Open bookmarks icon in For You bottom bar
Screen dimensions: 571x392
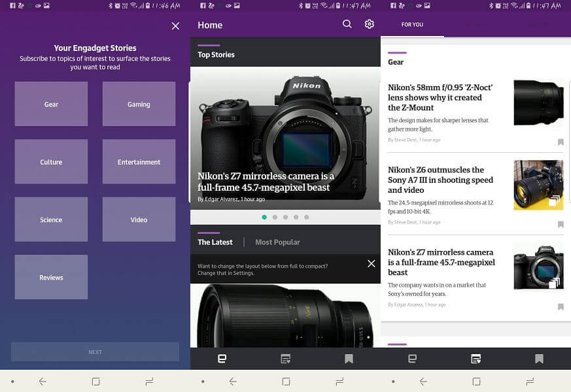[540, 359]
